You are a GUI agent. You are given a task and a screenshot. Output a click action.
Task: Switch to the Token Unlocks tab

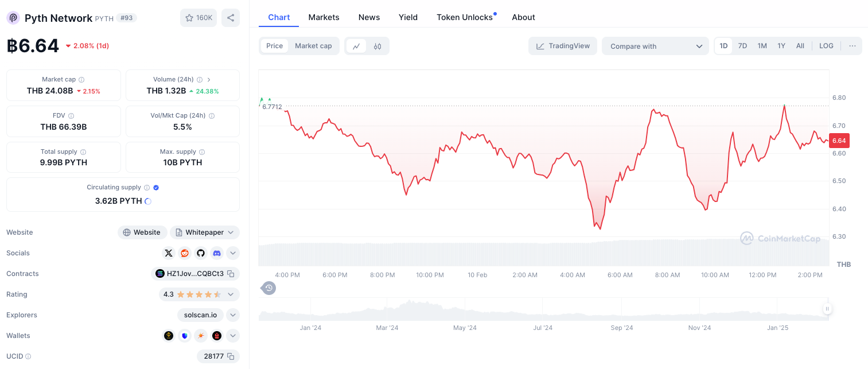[465, 17]
